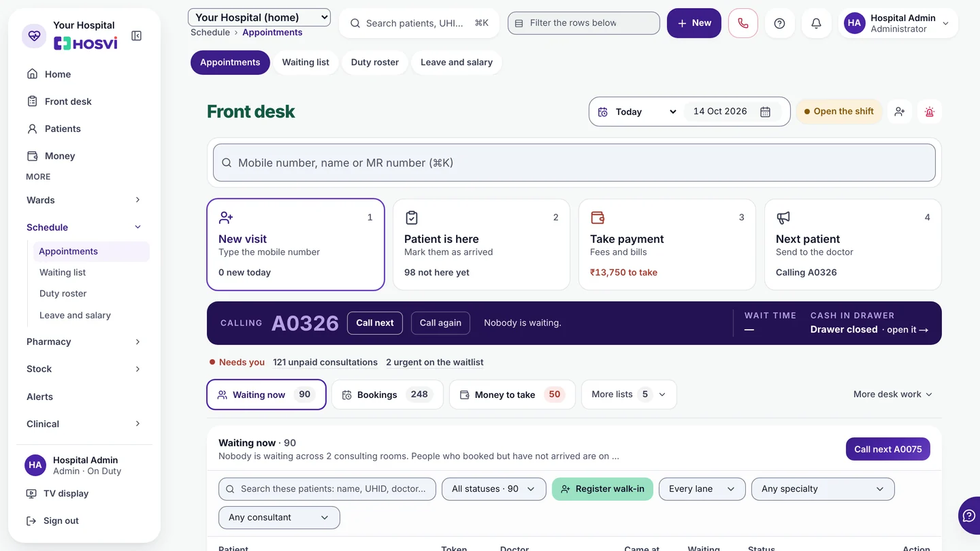Open the calendar icon beside 14 Oct 2026
Viewport: 980px width, 551px height.
point(765,112)
